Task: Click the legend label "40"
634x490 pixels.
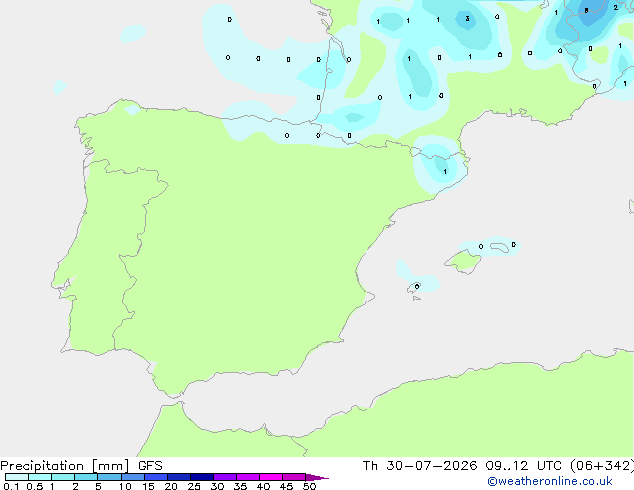Action: [263, 486]
